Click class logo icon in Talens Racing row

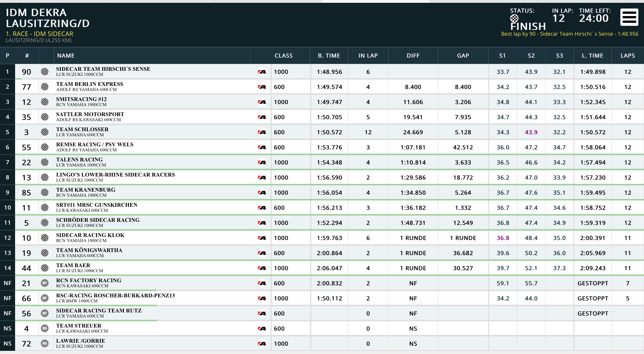coord(262,162)
